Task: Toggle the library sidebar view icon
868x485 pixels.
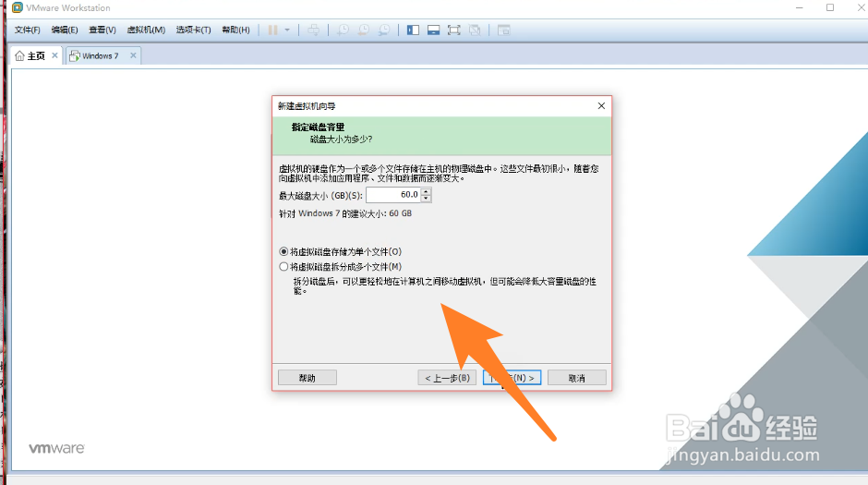Action: pos(413,30)
